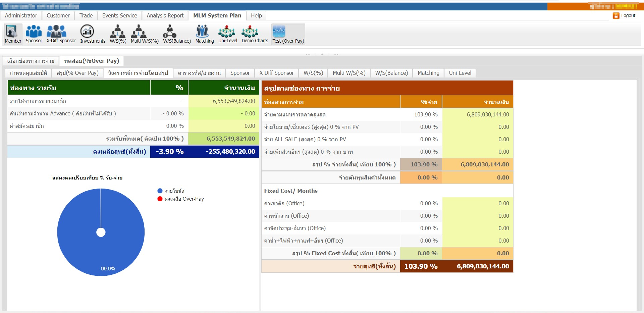Click the blue จ่ายโบนัส legend dot
644x313 pixels.
[160, 191]
